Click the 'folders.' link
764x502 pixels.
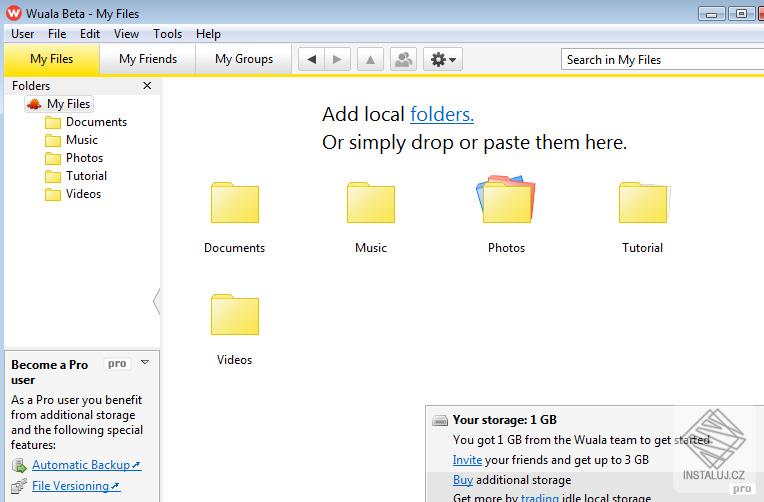(442, 115)
